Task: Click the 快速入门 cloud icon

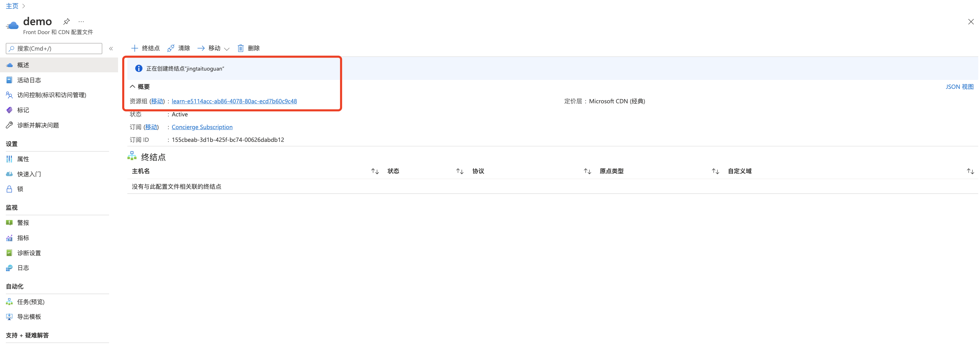Action: (9, 174)
